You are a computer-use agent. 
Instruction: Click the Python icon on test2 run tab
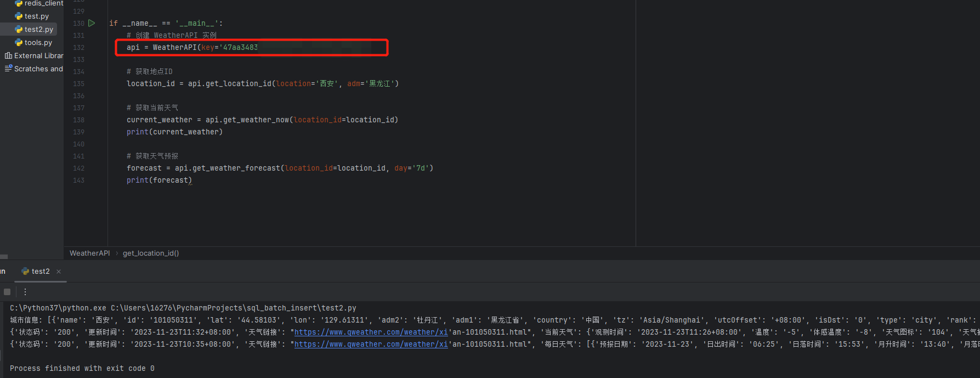pos(25,271)
